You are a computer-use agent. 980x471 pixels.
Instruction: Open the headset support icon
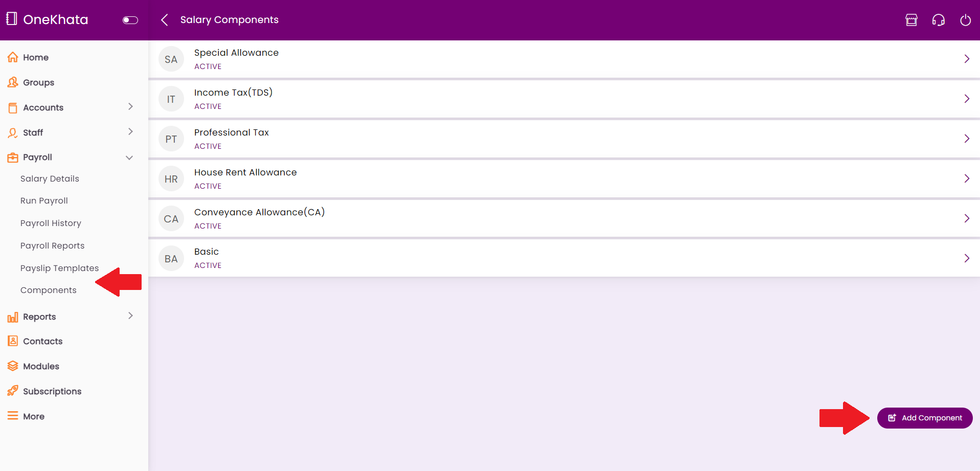click(x=939, y=20)
